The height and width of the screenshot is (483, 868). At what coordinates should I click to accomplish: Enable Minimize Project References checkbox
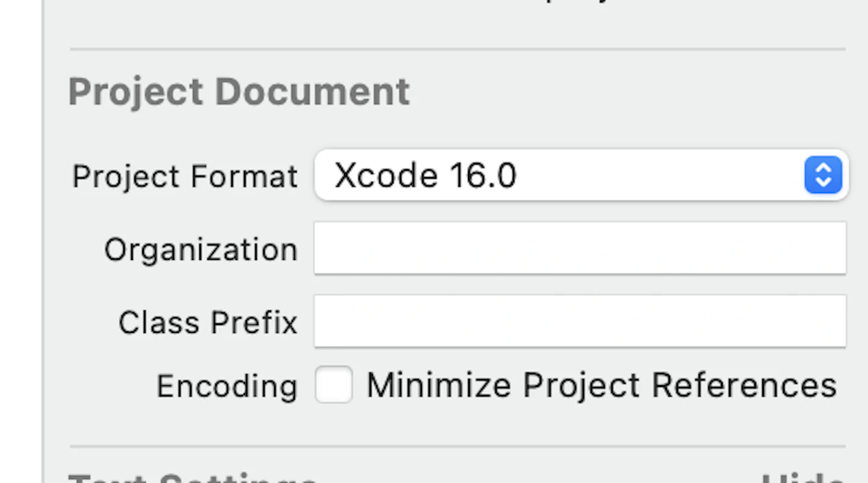click(x=334, y=385)
